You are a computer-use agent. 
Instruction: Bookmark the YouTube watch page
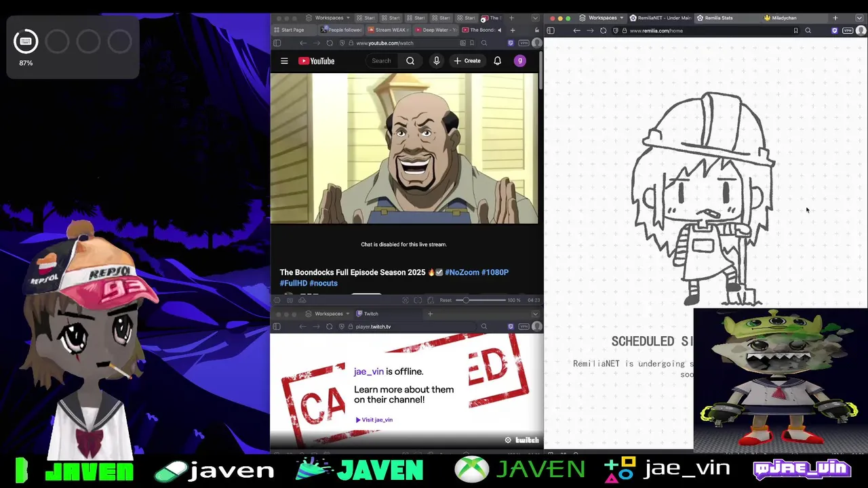(x=472, y=43)
